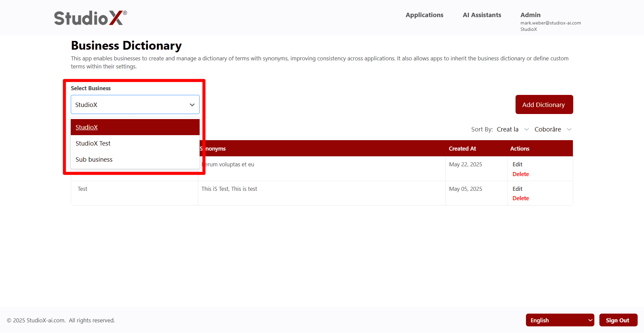Open the Creat la sort dropdown
This screenshot has width=644, height=333.
[x=513, y=129]
